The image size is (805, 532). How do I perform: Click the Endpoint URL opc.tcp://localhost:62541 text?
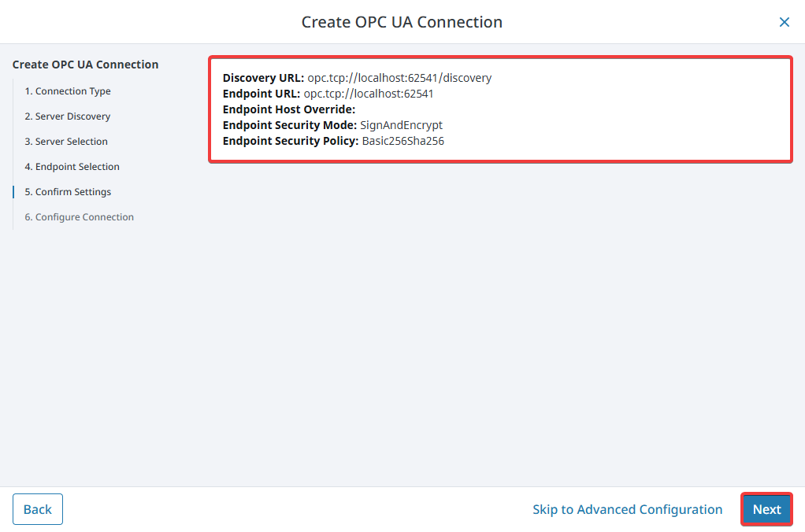coord(369,94)
